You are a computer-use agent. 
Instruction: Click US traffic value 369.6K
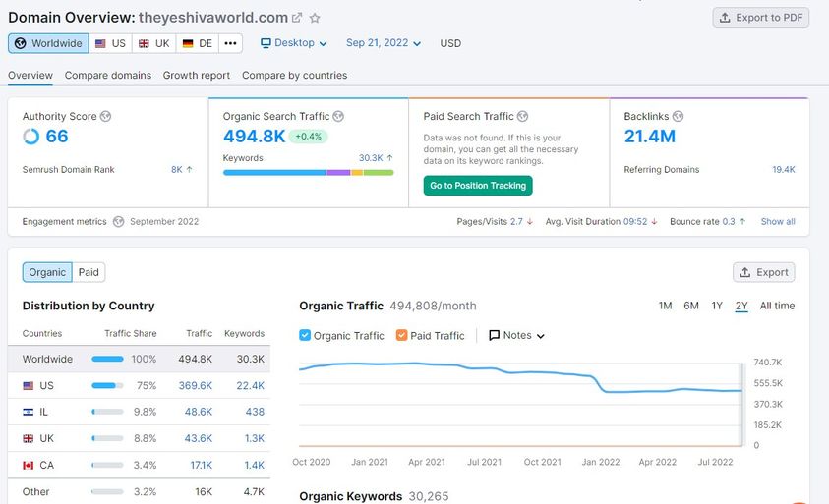point(195,386)
